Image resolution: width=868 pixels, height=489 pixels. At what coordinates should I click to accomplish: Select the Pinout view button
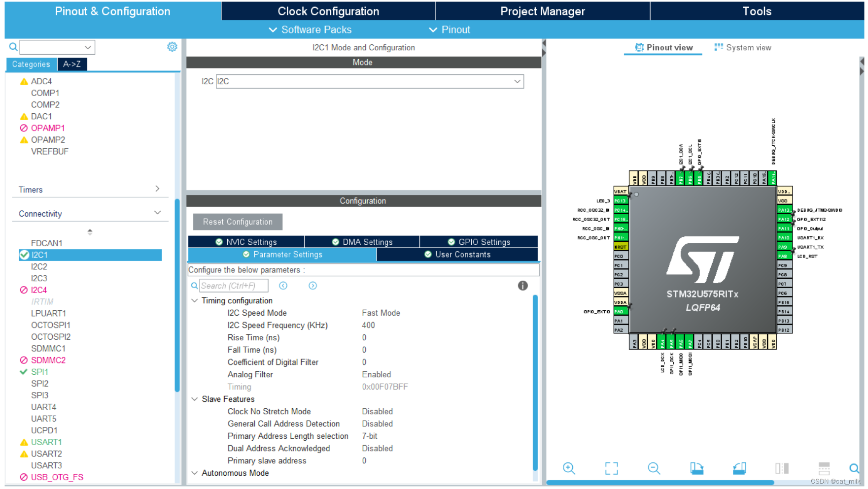click(x=663, y=47)
